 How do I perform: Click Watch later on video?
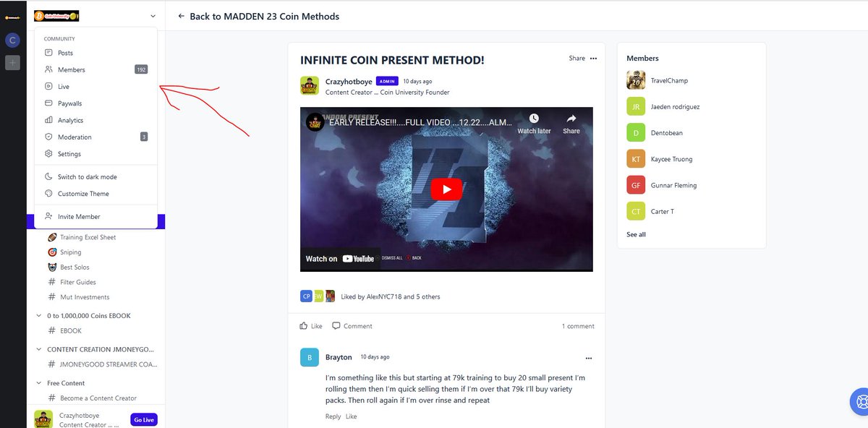pos(534,124)
